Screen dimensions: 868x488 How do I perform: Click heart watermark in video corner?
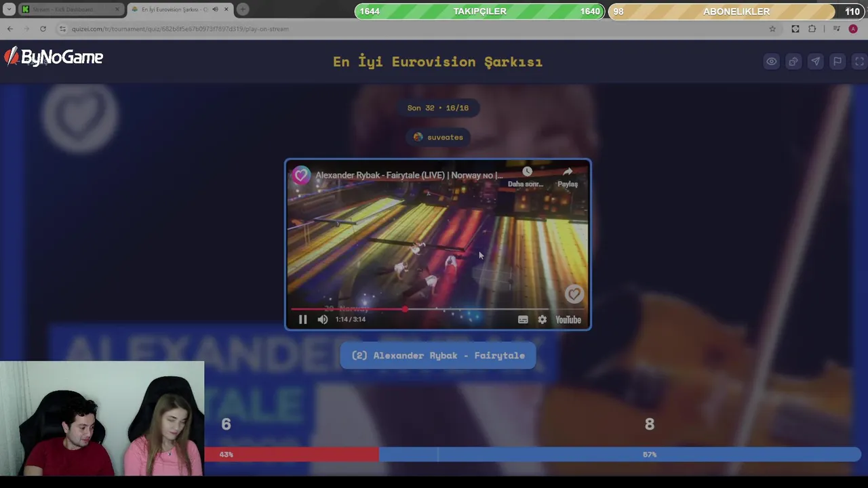coord(574,293)
